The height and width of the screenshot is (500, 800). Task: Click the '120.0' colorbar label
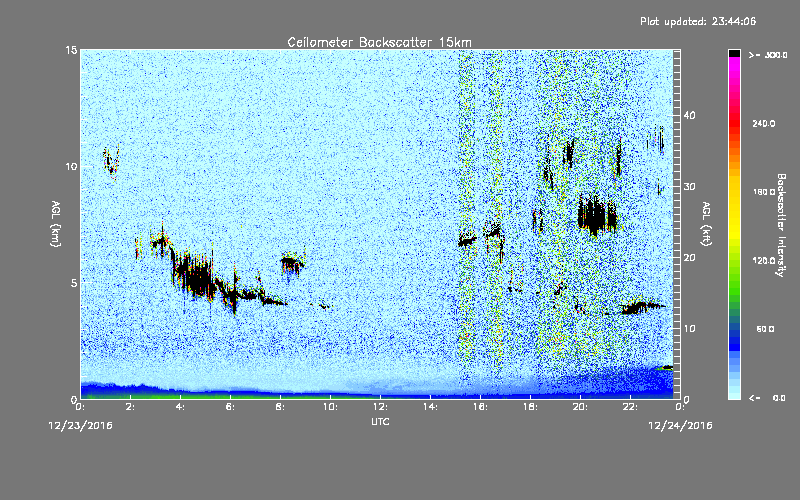(764, 261)
